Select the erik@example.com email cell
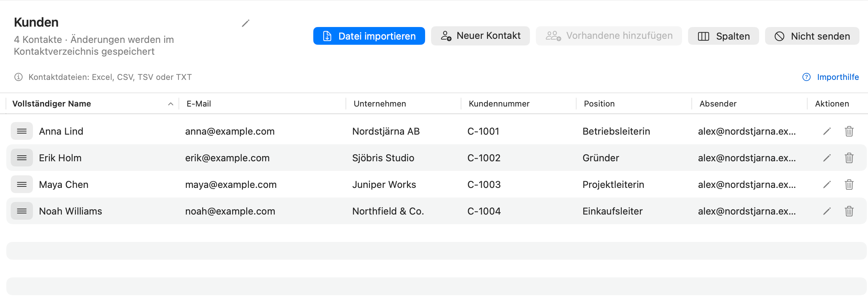This screenshot has width=868, height=307. point(227,158)
